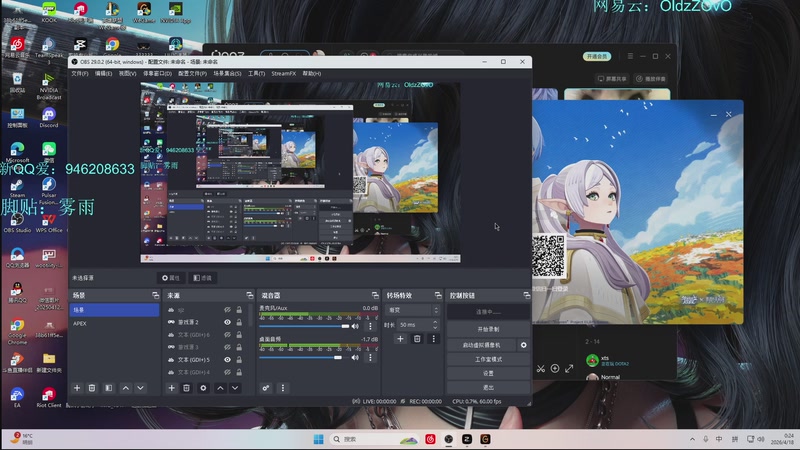Image resolution: width=800 pixels, height=450 pixels.
Task: Move source up arrow in the Sources (来源) panel
Action: (220, 388)
